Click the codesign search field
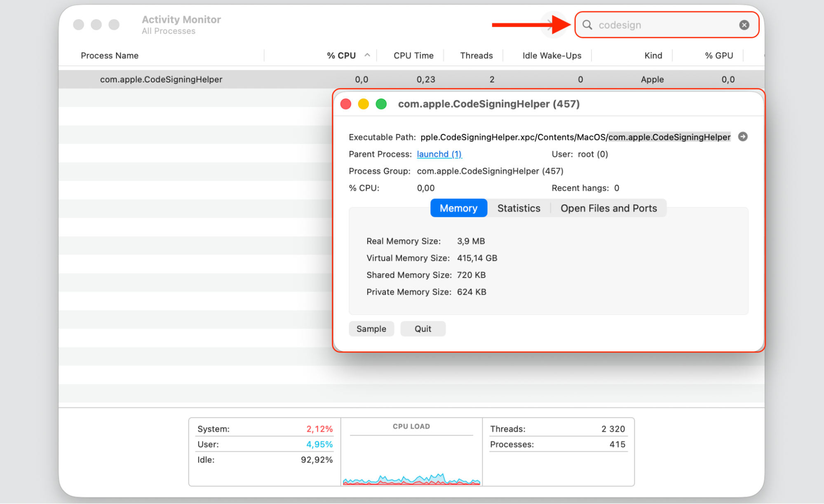The image size is (824, 504). point(667,25)
